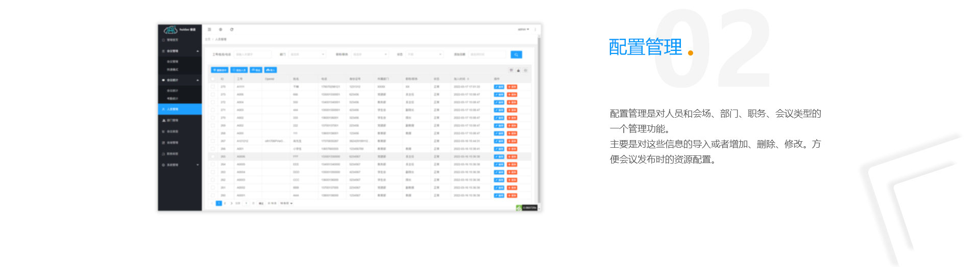Click blue edit button in row 275
This screenshot has width=980, height=267.
499,87
